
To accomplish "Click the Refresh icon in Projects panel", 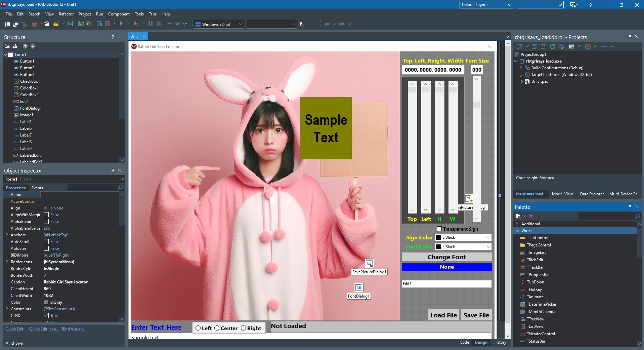I will [552, 46].
